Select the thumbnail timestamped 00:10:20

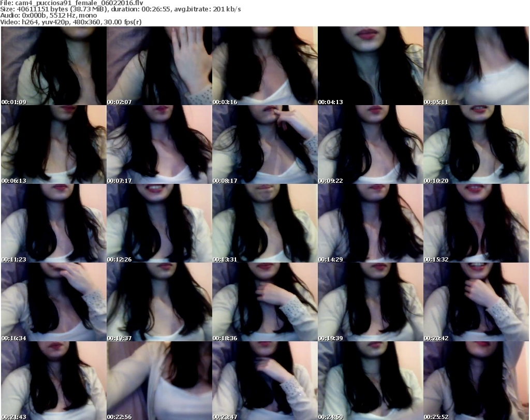pyautogui.click(x=476, y=144)
